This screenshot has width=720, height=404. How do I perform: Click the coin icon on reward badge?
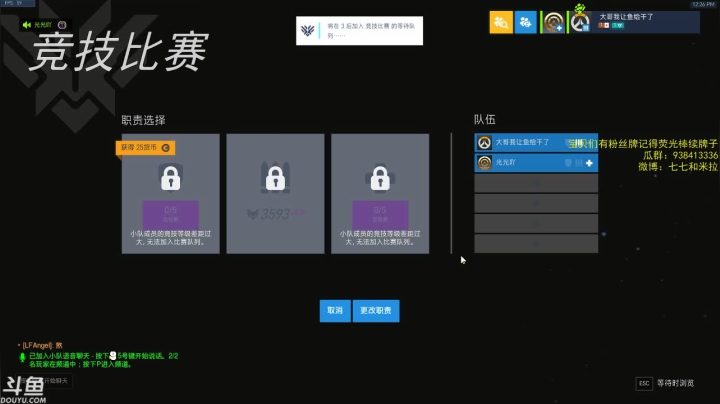point(166,148)
